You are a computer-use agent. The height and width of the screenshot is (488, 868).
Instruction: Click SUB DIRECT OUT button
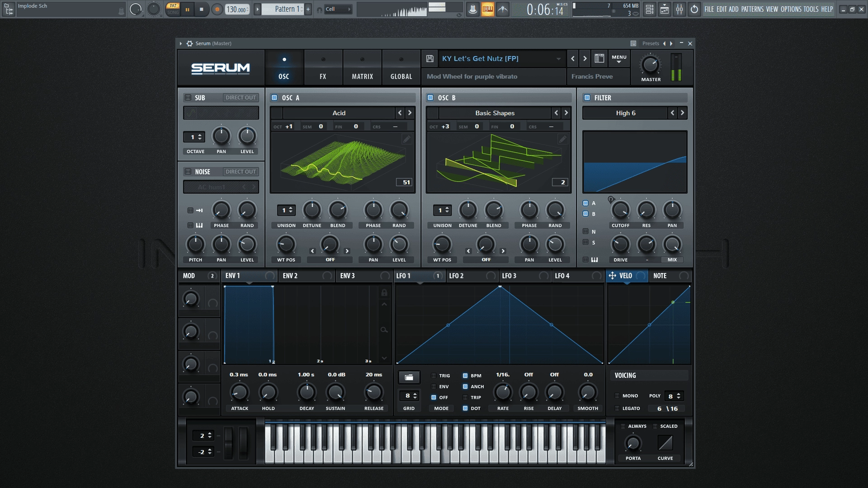click(x=241, y=98)
